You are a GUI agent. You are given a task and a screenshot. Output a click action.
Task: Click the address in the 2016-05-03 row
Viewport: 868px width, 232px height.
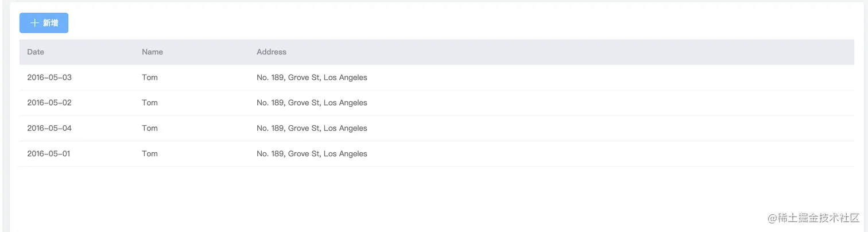tap(312, 78)
